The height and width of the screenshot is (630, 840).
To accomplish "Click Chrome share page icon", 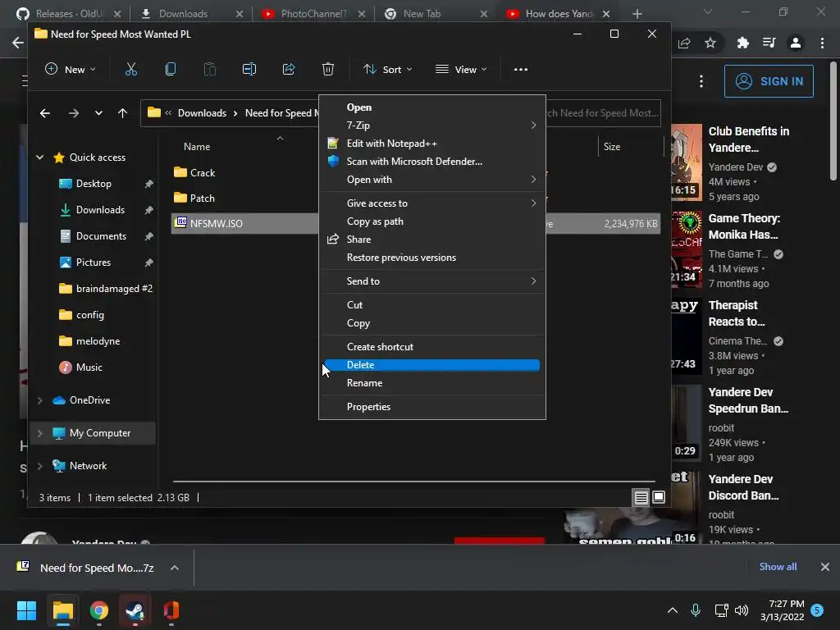I will (x=684, y=43).
